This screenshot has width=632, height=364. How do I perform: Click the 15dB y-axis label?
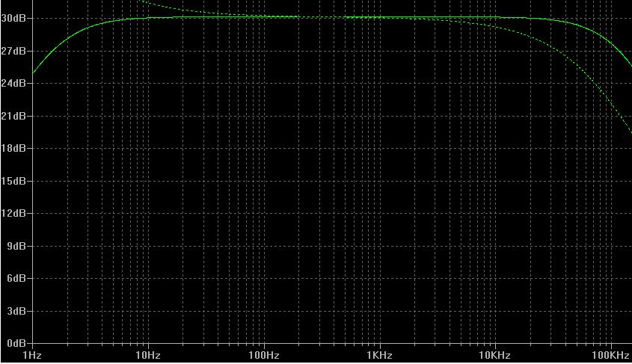pos(13,181)
